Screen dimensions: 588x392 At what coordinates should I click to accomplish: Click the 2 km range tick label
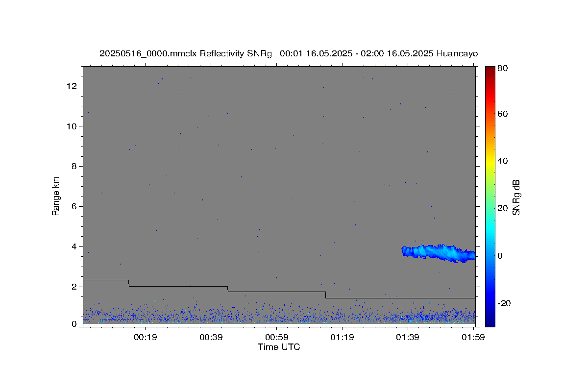75,287
